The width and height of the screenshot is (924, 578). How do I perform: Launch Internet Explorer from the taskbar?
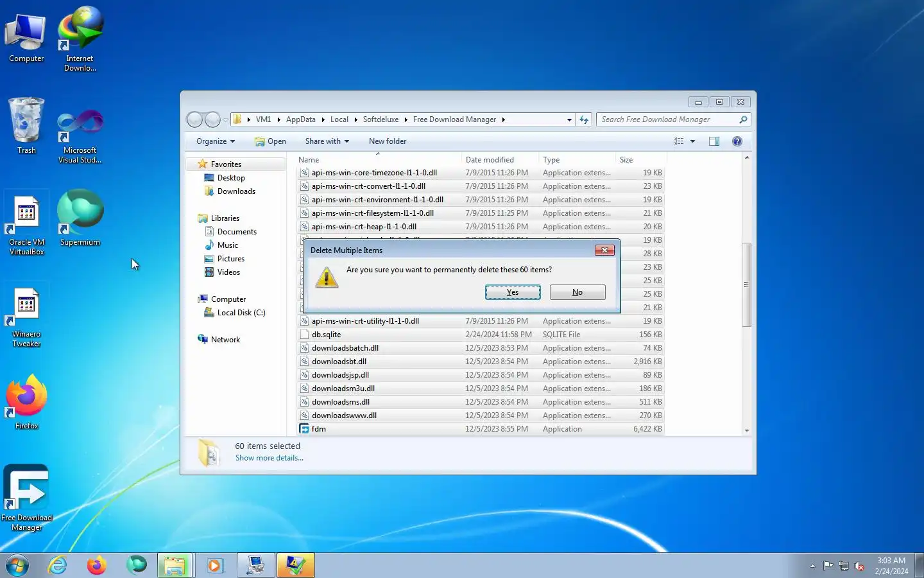coord(58,565)
